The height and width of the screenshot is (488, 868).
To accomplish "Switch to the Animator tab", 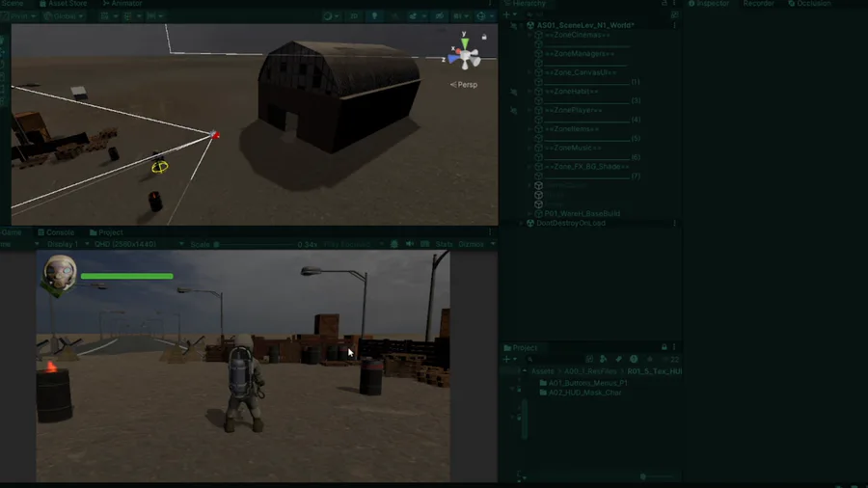I will 122,3.
